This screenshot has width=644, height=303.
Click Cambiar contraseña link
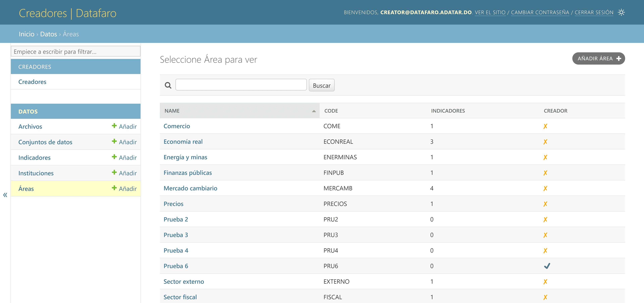click(x=540, y=12)
